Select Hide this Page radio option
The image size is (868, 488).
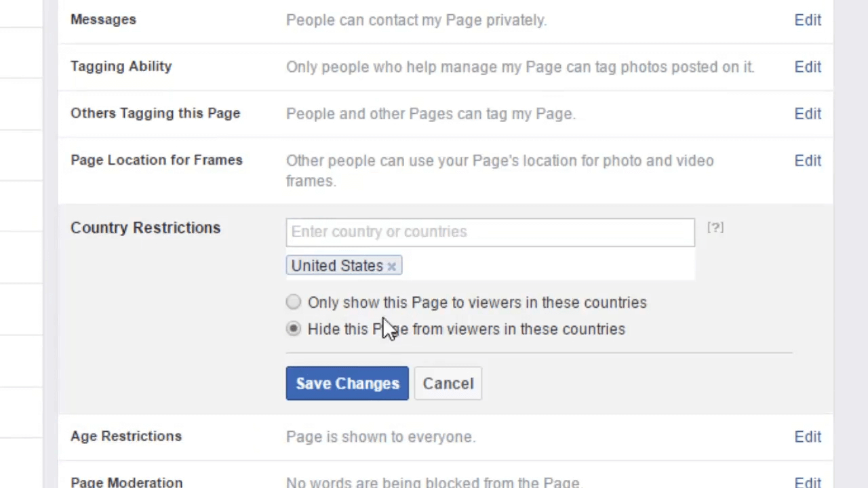(x=293, y=329)
